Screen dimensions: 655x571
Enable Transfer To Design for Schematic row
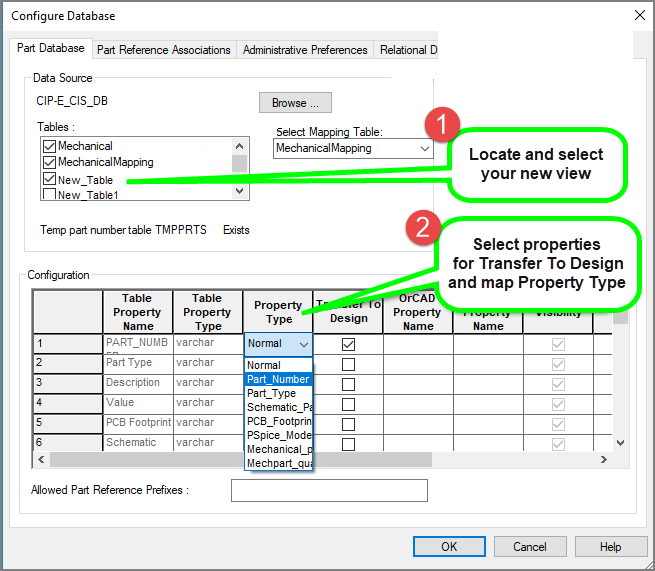click(x=348, y=444)
